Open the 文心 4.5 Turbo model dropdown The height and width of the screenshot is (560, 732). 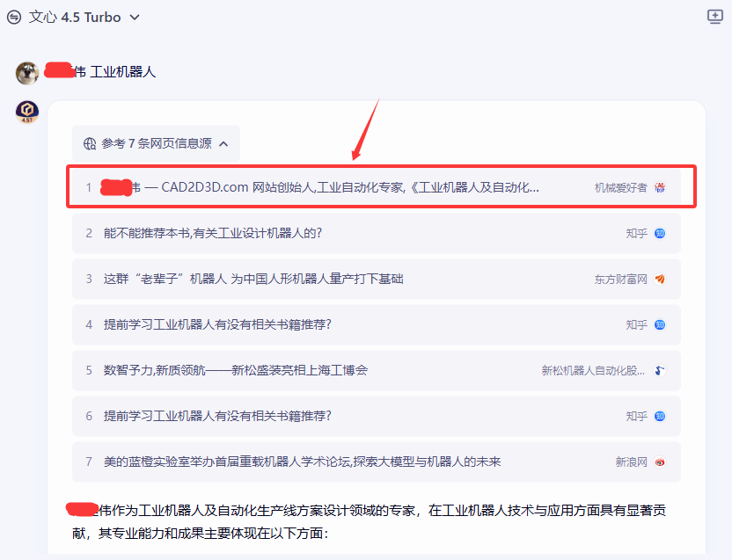pos(84,18)
